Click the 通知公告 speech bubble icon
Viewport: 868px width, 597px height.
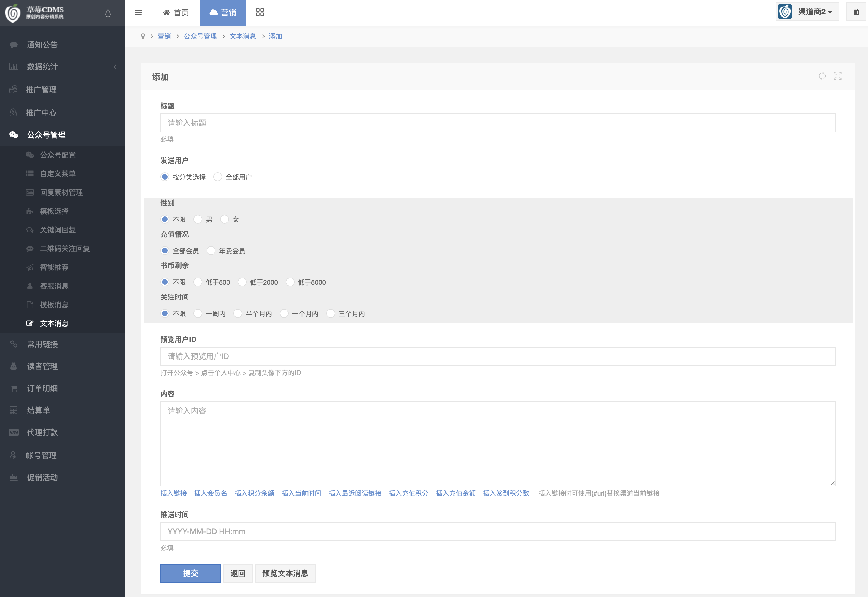pyautogui.click(x=14, y=45)
